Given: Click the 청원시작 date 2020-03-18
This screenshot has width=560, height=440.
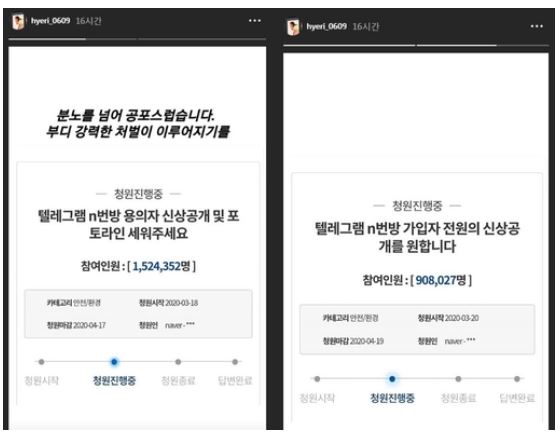Looking at the screenshot, I should [x=182, y=303].
